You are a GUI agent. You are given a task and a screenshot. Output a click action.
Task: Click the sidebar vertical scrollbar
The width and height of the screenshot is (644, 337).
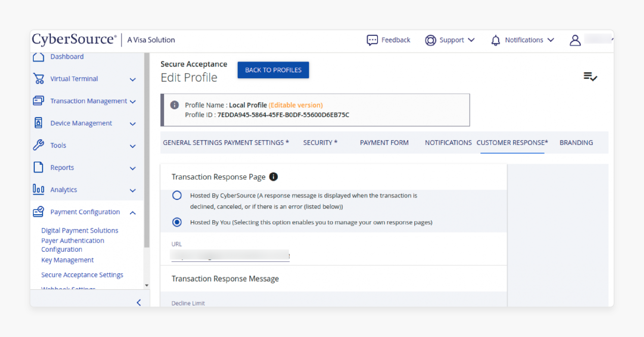coord(147,150)
